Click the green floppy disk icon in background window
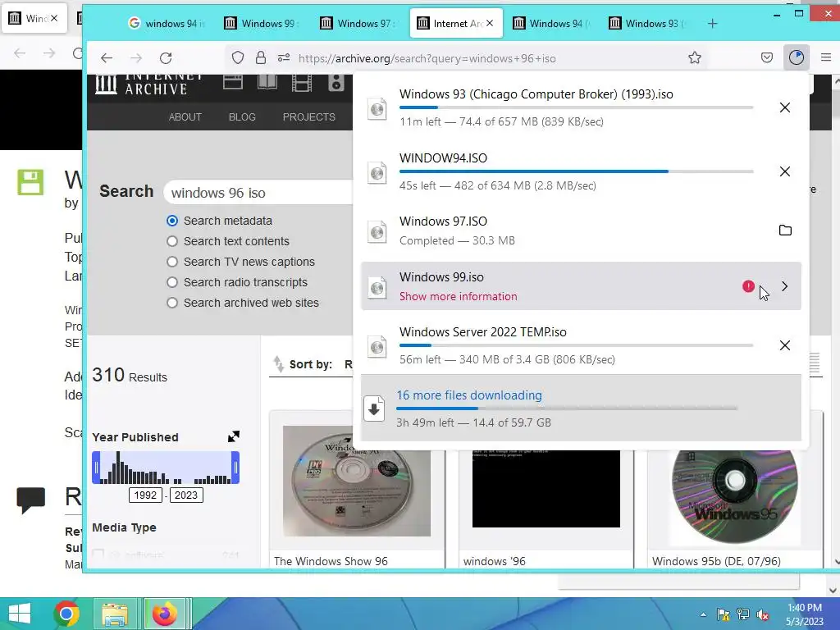840x630 pixels. 30,182
